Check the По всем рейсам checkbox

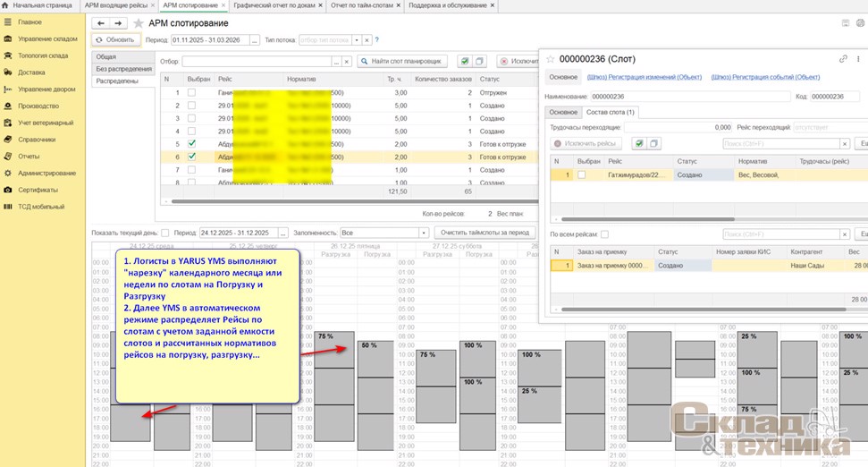pyautogui.click(x=604, y=234)
